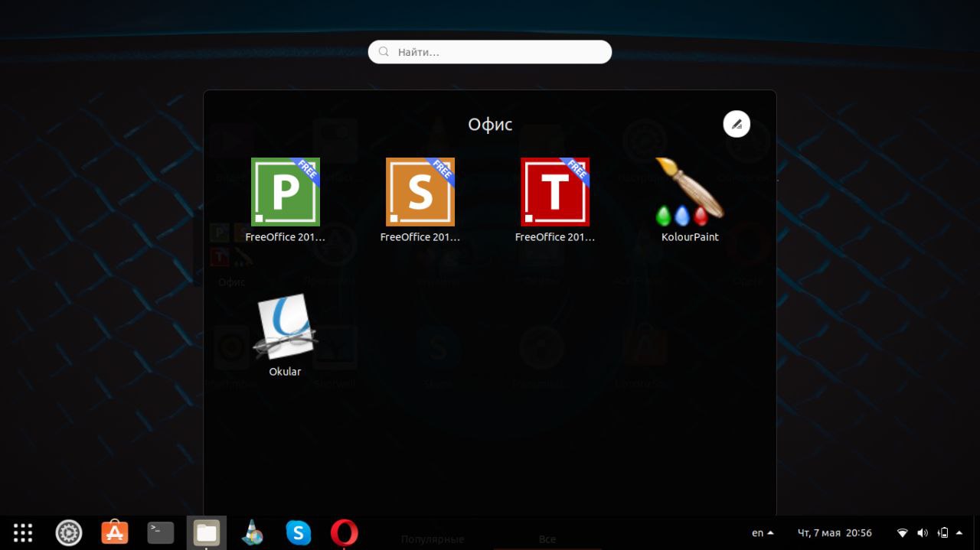980x550 pixels.
Task: Click the edit folder name pencil button
Action: click(x=737, y=124)
